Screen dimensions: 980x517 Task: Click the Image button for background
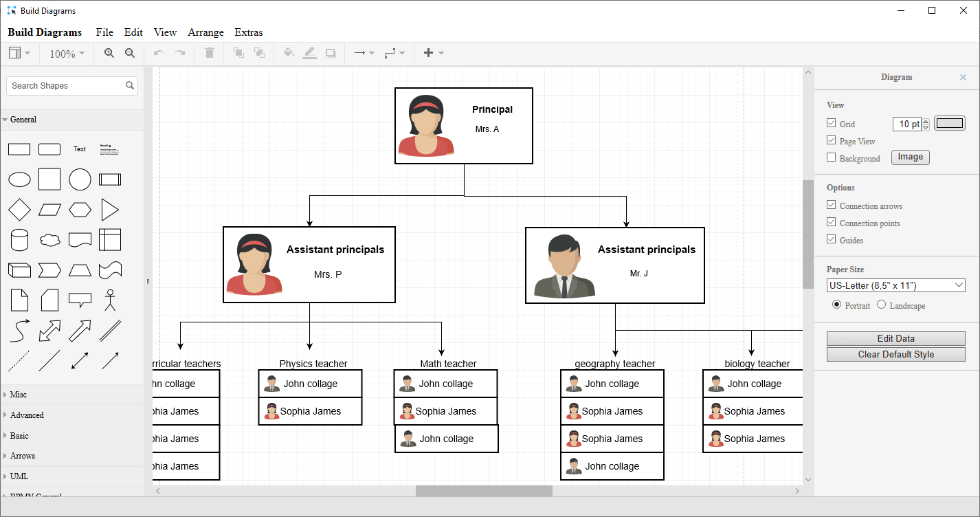tap(911, 157)
